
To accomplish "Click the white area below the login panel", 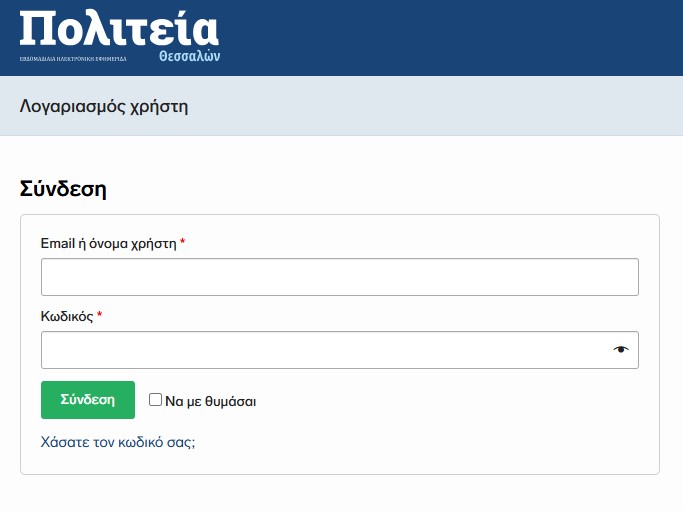I will (340, 494).
